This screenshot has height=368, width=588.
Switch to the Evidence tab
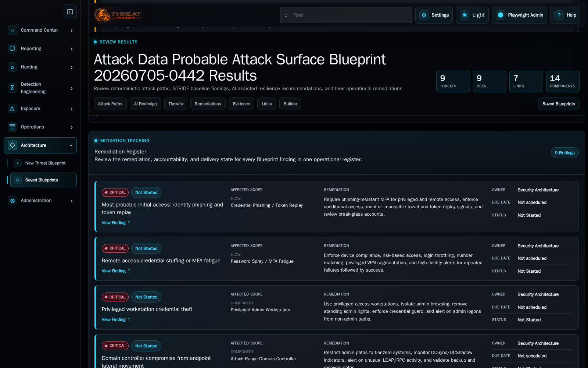[x=241, y=104]
